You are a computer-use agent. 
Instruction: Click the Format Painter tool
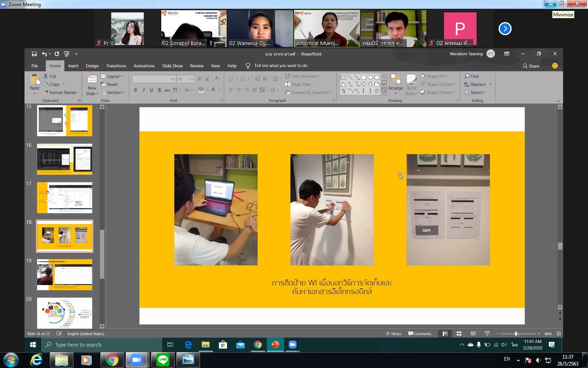[60, 92]
